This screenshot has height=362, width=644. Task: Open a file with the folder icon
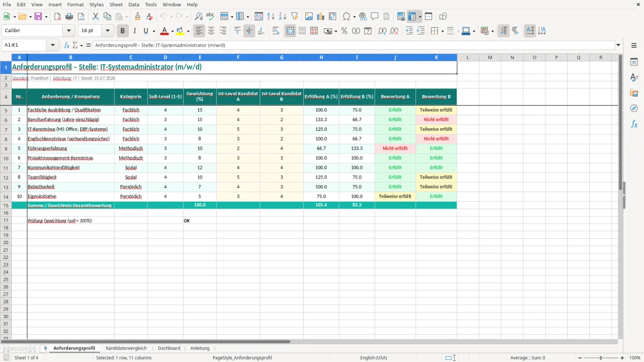click(22, 17)
